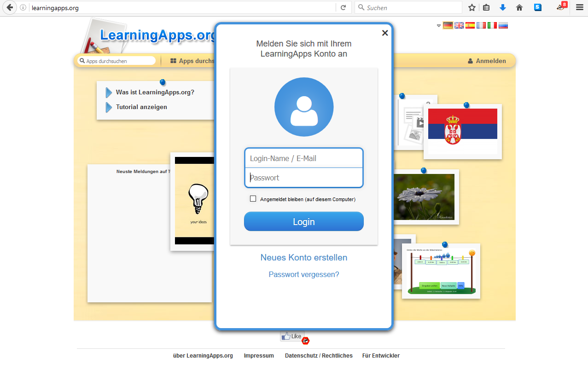Reload the page with the refresh icon

coord(343,8)
